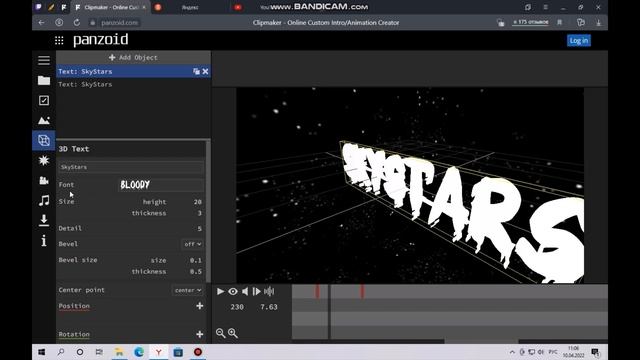Click the Add Object button
This screenshot has height=360, width=640.
(133, 58)
